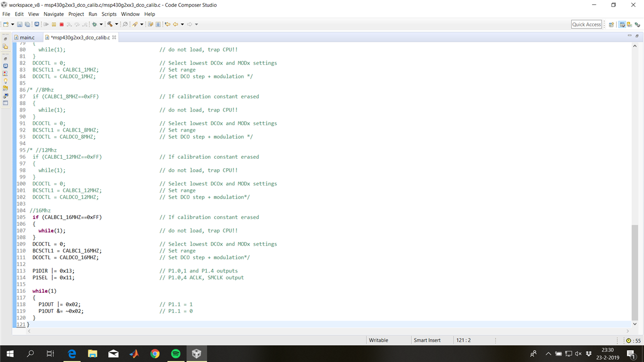Viewport: 644px width, 362px height.
Task: Click the Quick Access search field
Action: tap(586, 24)
